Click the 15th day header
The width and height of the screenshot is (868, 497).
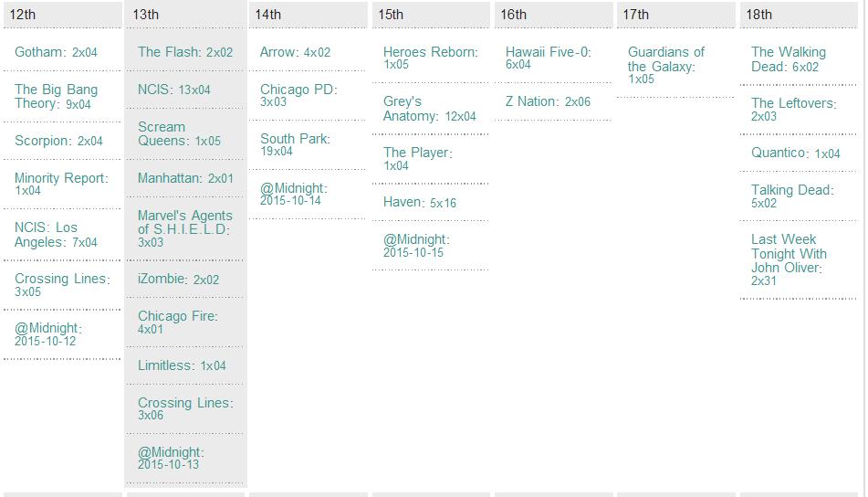431,15
